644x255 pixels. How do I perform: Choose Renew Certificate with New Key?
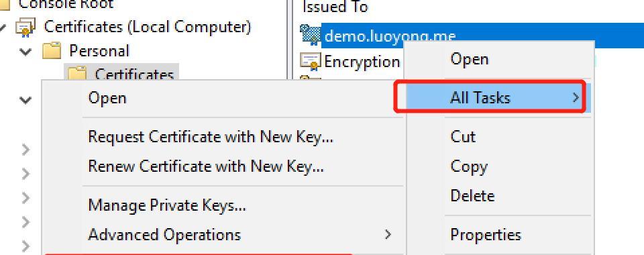206,166
